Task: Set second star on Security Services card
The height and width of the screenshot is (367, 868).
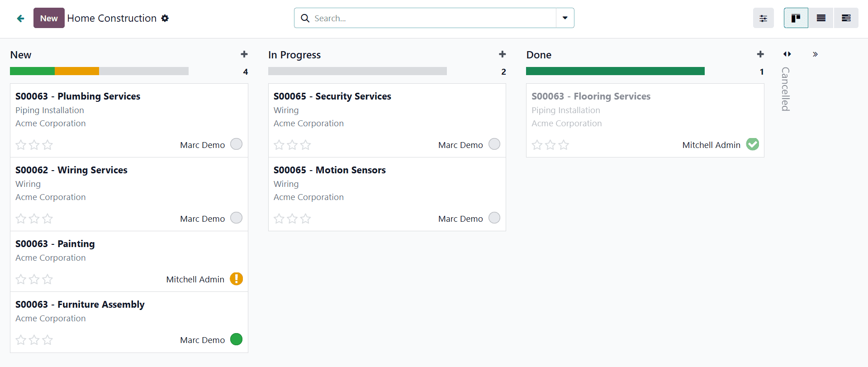Action: click(x=292, y=145)
